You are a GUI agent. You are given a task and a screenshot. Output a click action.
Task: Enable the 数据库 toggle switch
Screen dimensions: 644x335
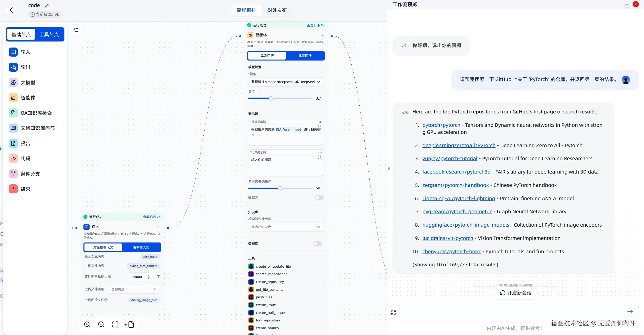tap(317, 243)
